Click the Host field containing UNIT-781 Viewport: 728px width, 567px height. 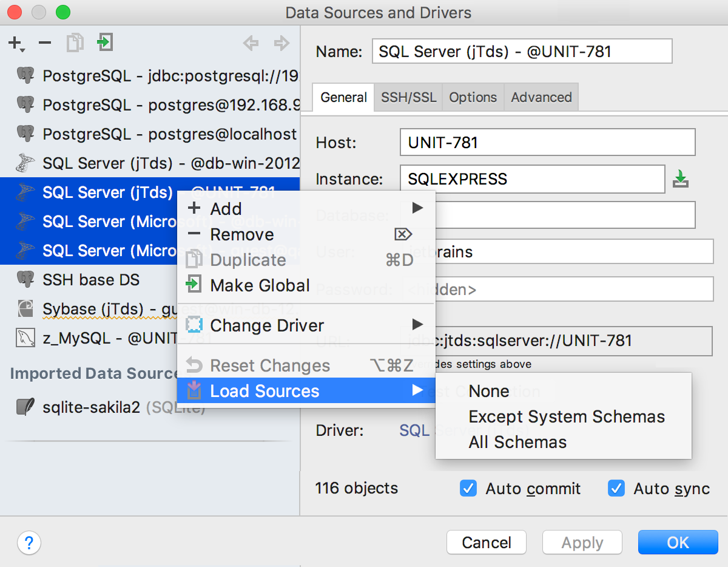point(547,143)
